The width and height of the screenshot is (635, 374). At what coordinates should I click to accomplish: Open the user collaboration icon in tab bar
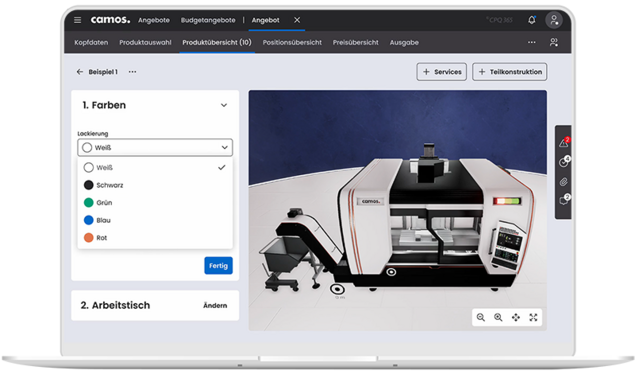[x=554, y=42]
